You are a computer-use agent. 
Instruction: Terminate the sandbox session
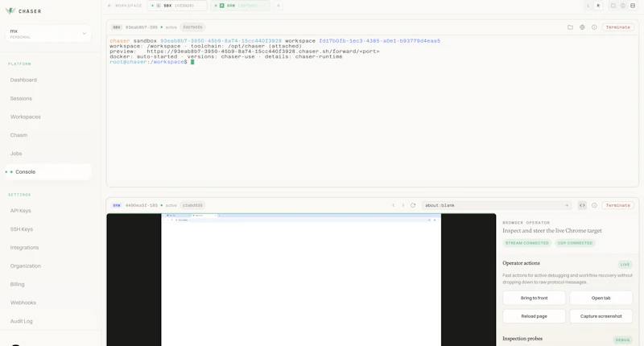[617, 27]
